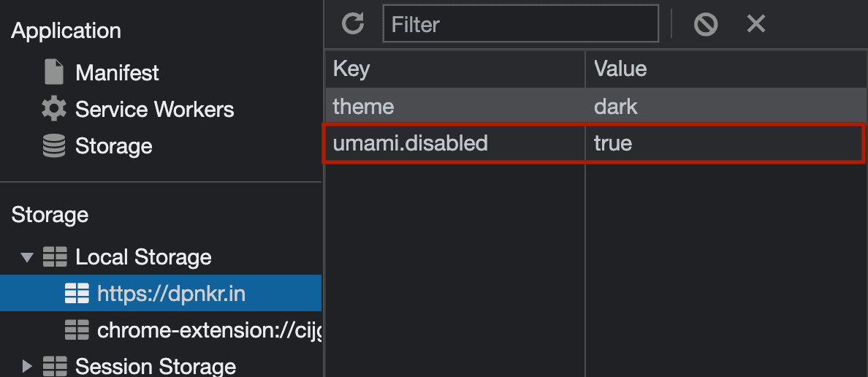Click the Storage database cylinder icon
The width and height of the screenshot is (868, 377).
click(53, 146)
